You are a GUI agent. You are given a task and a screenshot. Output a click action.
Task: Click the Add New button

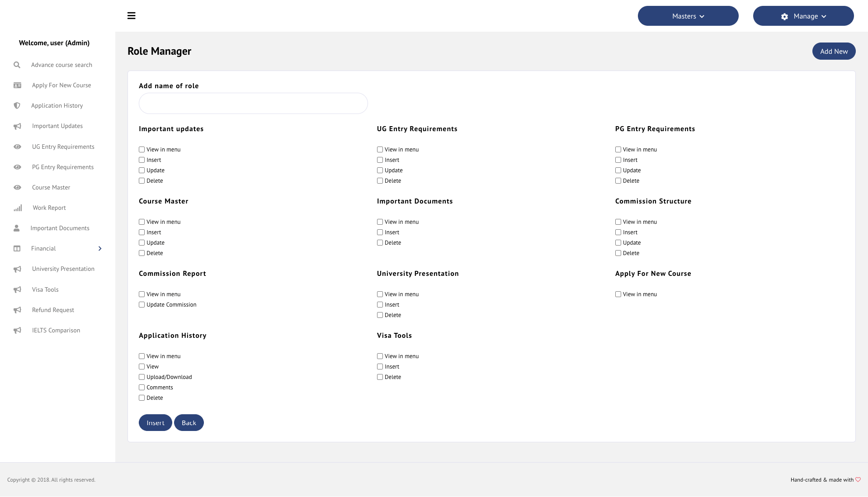(834, 51)
